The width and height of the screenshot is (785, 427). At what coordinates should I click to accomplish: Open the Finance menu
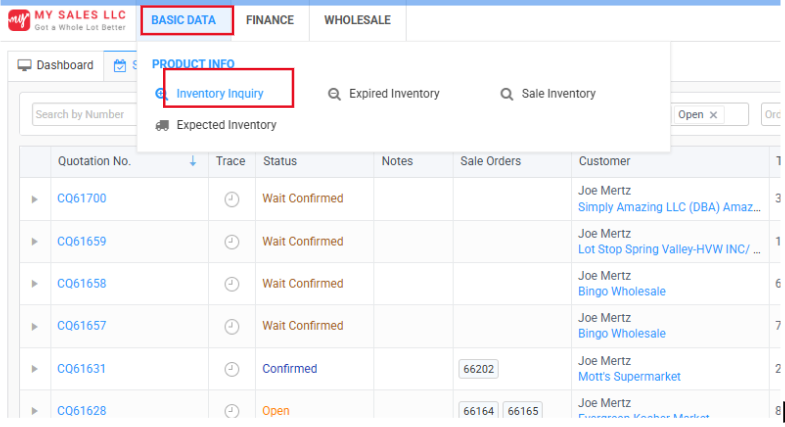coord(269,20)
